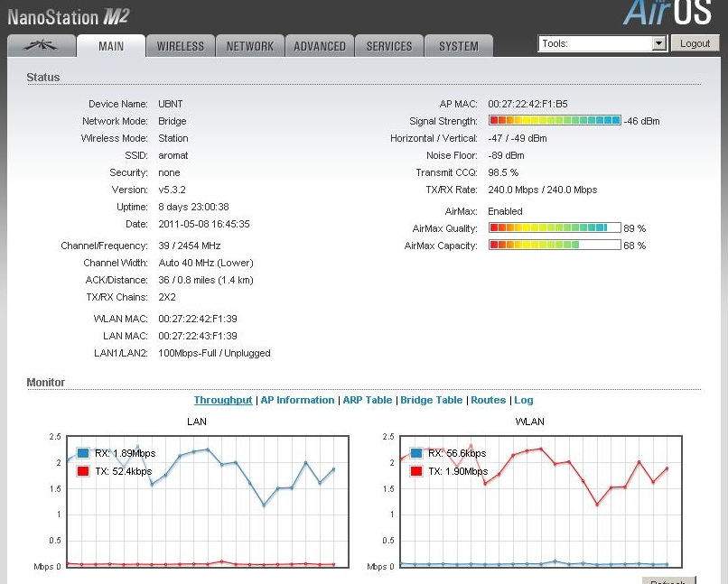This screenshot has height=584, width=728.
Task: Click the WLAN TX red legend swatch
Action: (x=416, y=471)
